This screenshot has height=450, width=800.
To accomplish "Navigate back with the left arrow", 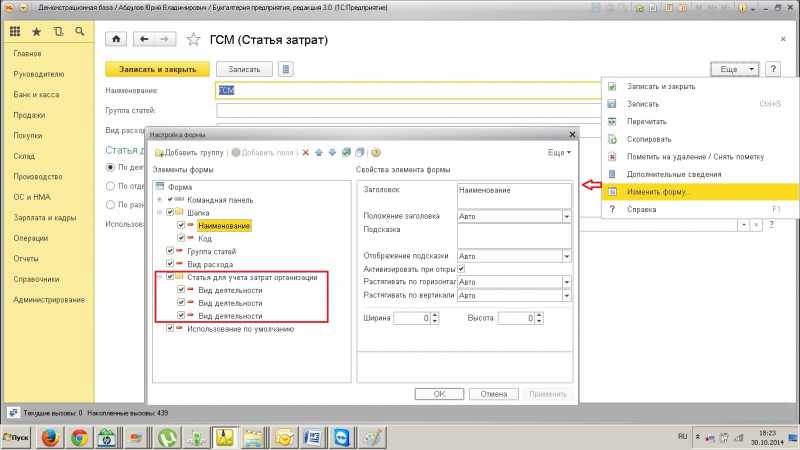I will point(144,39).
